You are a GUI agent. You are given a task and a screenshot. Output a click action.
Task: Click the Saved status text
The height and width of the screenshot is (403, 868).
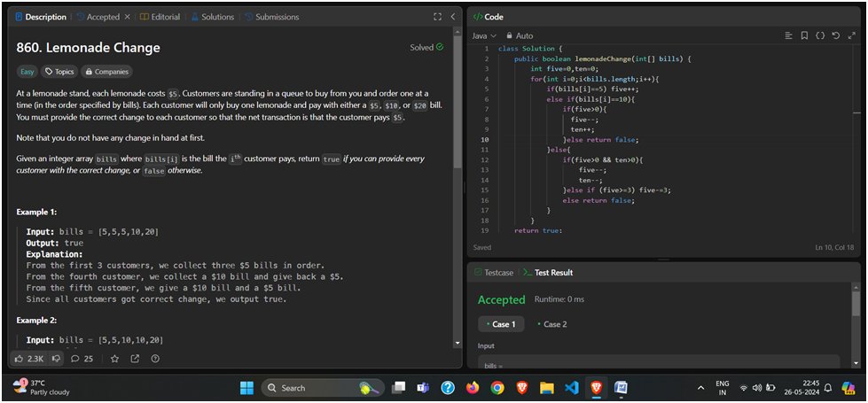tap(482, 248)
